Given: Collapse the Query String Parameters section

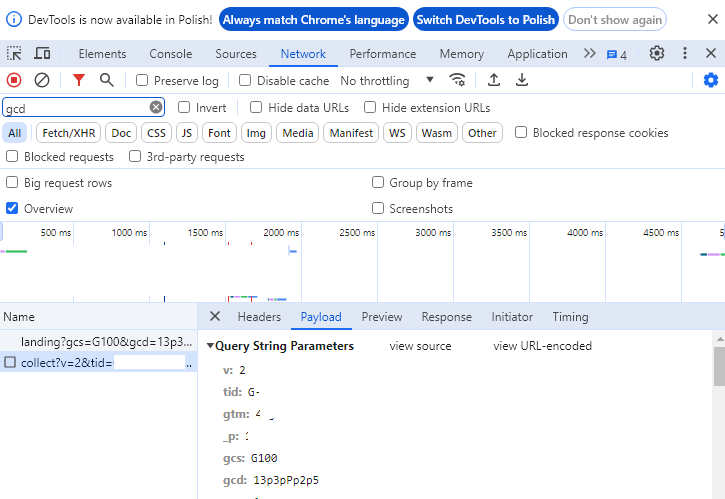Looking at the screenshot, I should (211, 346).
